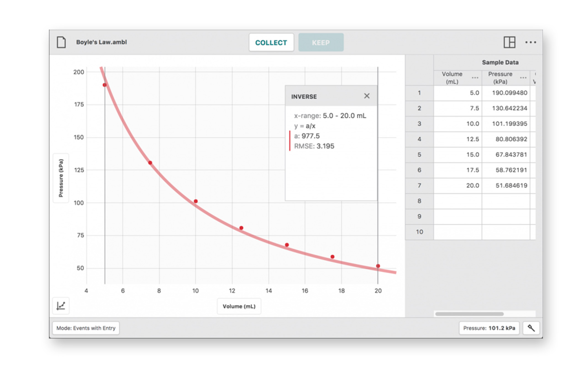This screenshot has height=375, width=588.
Task: Click the data point at volume 5
Action: coord(104,85)
